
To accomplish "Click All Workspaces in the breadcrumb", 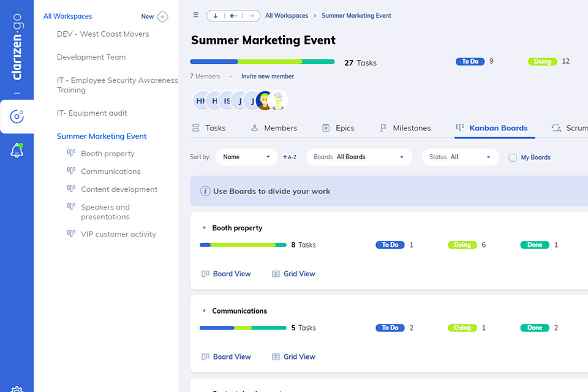I will coord(287,15).
